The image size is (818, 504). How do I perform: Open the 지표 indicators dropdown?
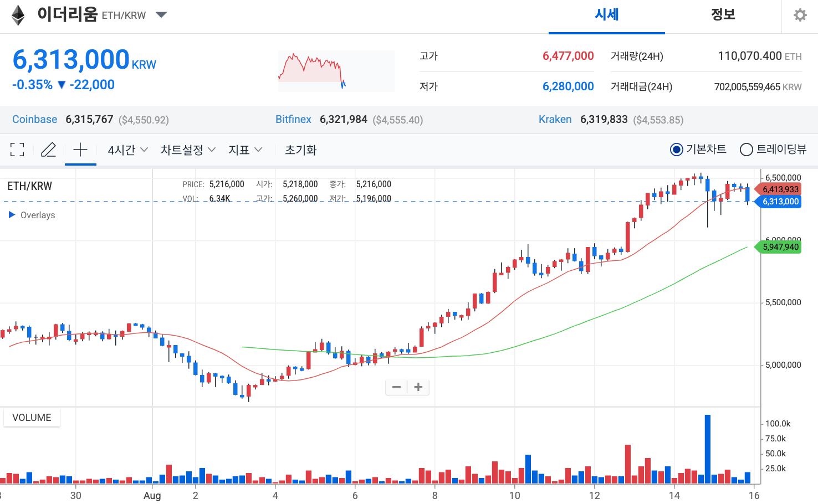coord(245,150)
